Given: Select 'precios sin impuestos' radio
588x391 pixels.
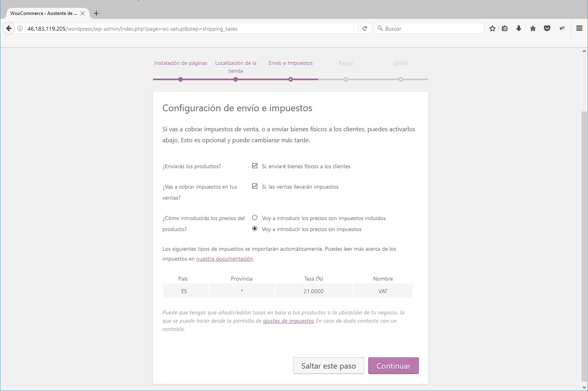Looking at the screenshot, I should click(x=255, y=229).
